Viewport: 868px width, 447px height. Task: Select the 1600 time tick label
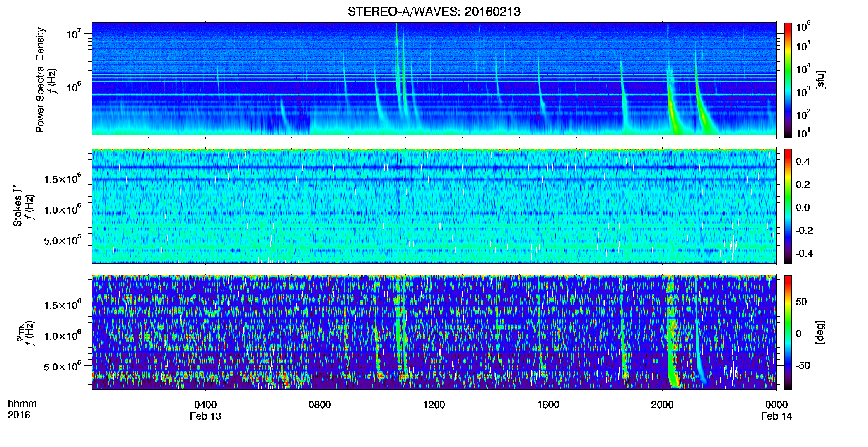point(548,405)
